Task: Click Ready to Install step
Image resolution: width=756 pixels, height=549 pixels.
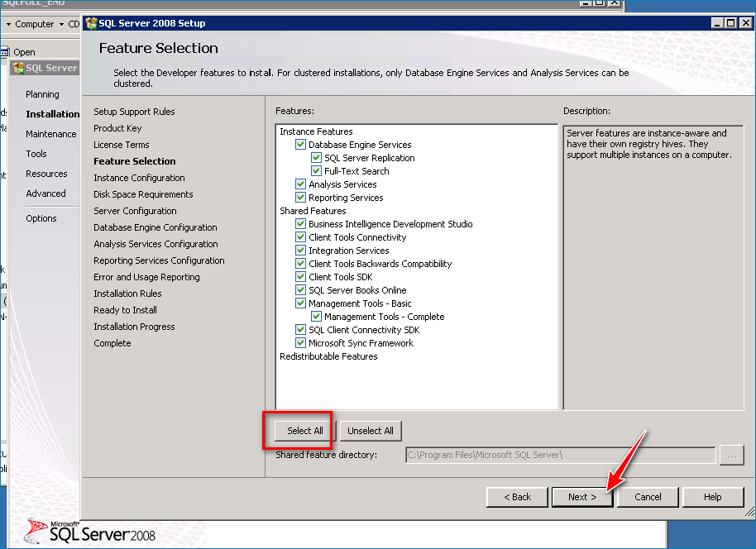Action: (126, 310)
